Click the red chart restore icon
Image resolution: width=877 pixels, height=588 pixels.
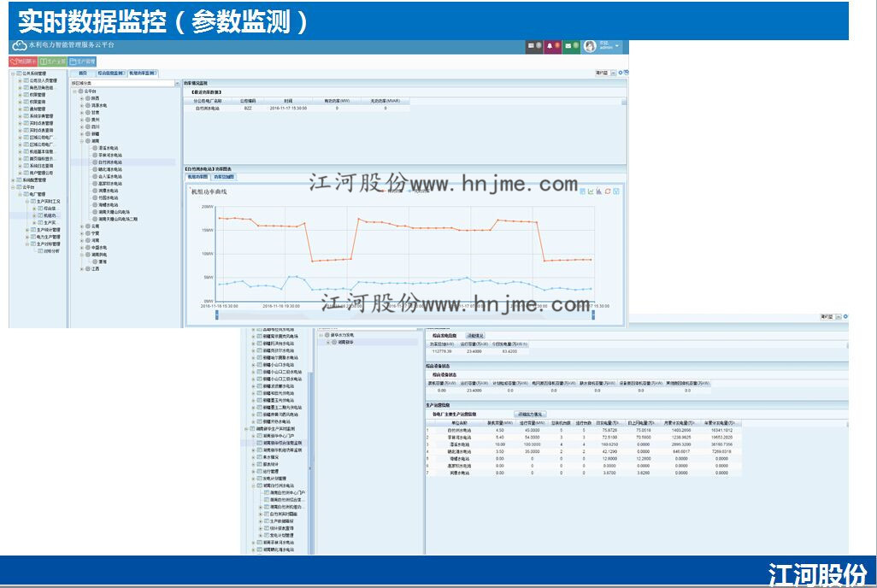[608, 191]
